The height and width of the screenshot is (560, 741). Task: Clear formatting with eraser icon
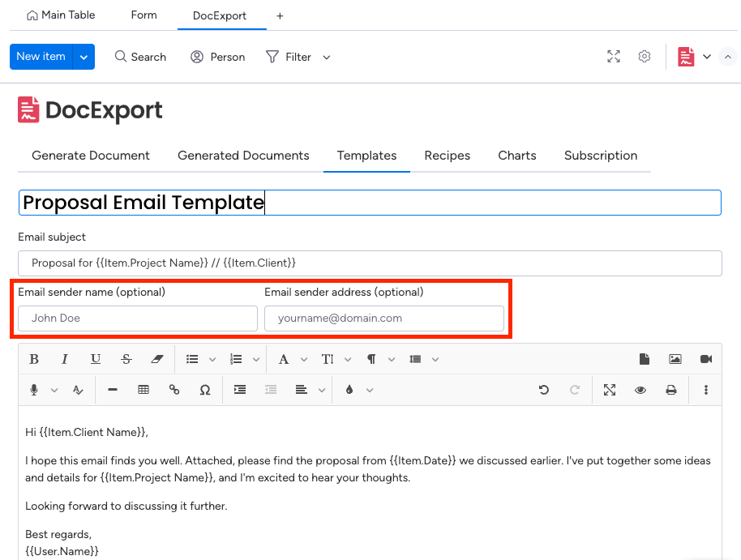157,359
